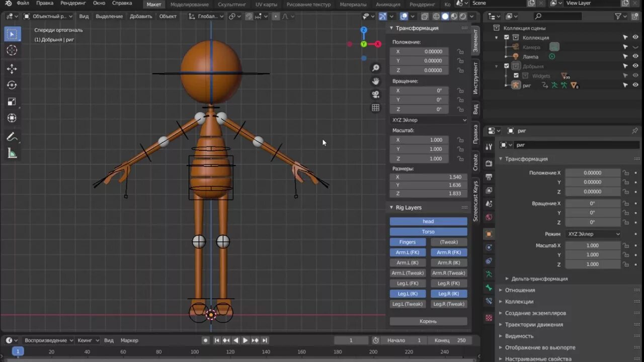Select the Measure ruler tool

click(x=12, y=153)
